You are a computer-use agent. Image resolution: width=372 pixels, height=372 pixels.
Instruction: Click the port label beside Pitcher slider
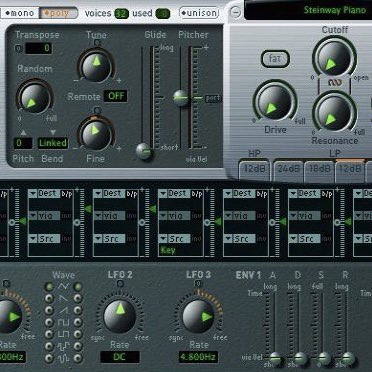[x=213, y=99]
